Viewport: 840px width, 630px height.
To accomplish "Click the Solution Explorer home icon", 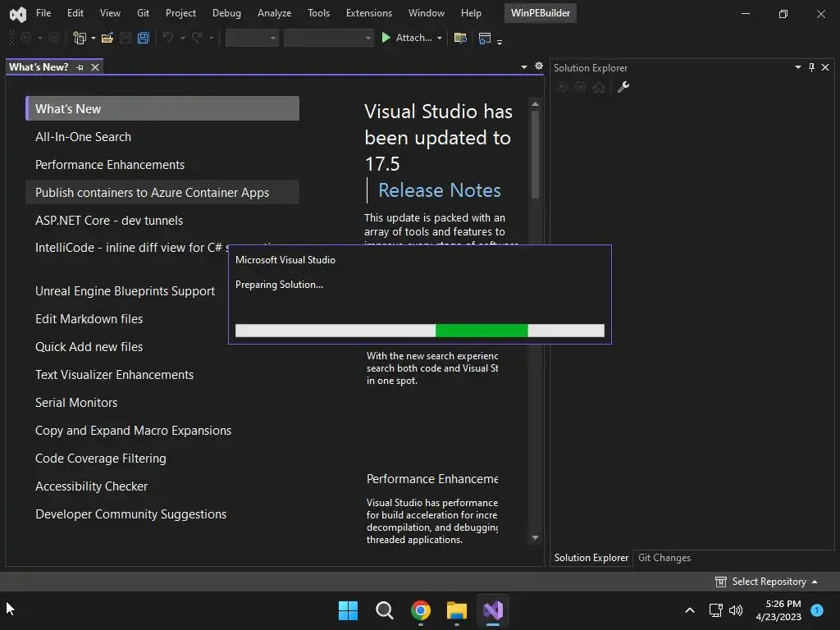I will coord(598,87).
